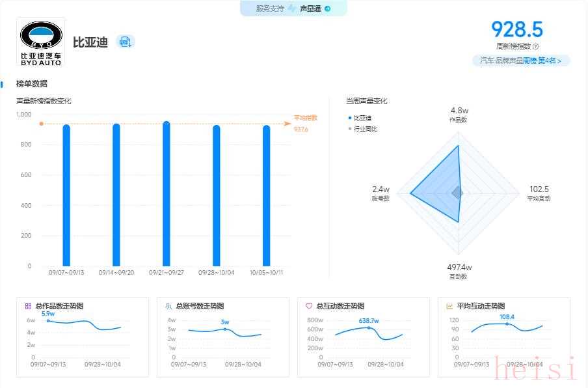
Task: Click the 10/05~10/11 bar in the chart
Action: coord(266,195)
